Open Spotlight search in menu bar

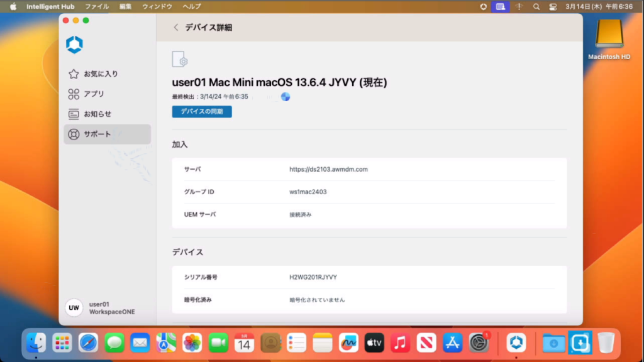click(x=536, y=6)
